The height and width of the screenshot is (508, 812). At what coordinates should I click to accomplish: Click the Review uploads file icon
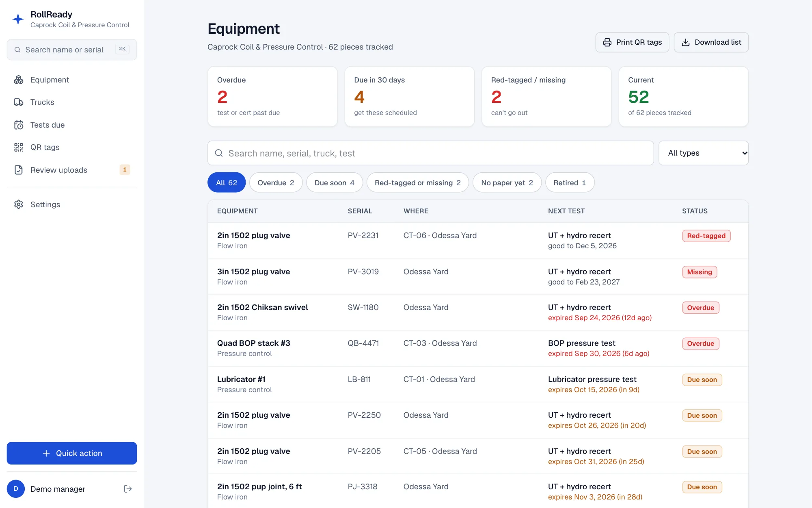(19, 170)
